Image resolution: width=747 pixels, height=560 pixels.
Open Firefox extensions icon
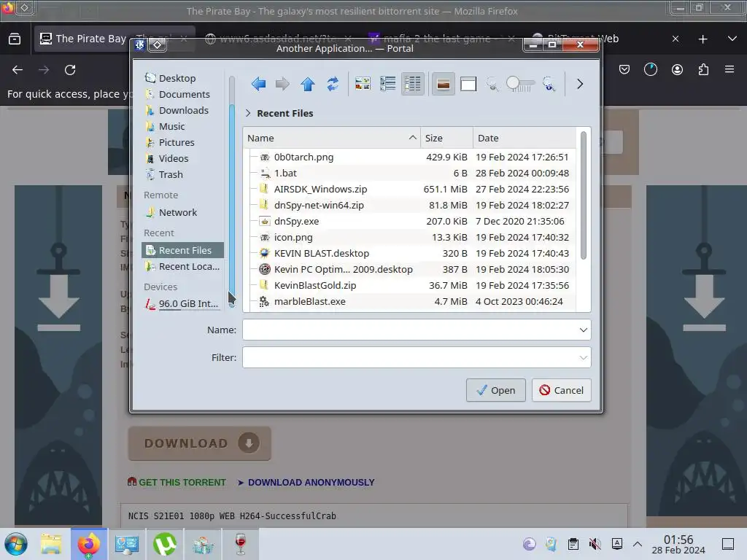point(703,69)
